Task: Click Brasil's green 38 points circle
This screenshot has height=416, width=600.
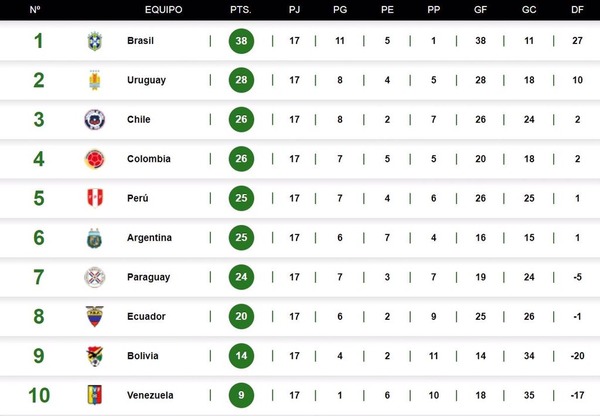Action: point(241,41)
